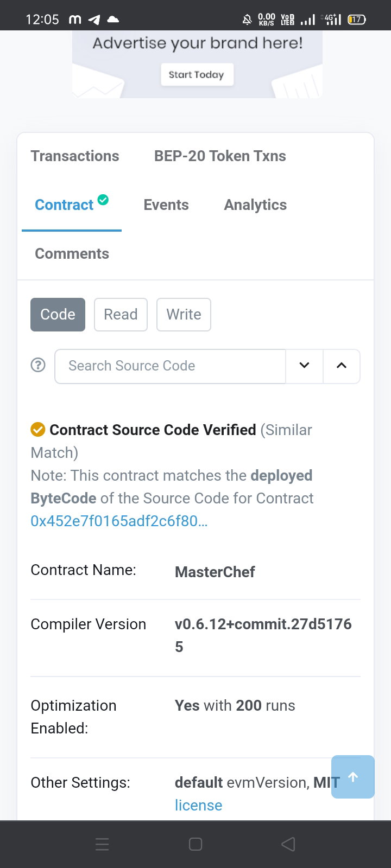Tap the green verified checkmark badge
The image size is (391, 868).
click(103, 200)
